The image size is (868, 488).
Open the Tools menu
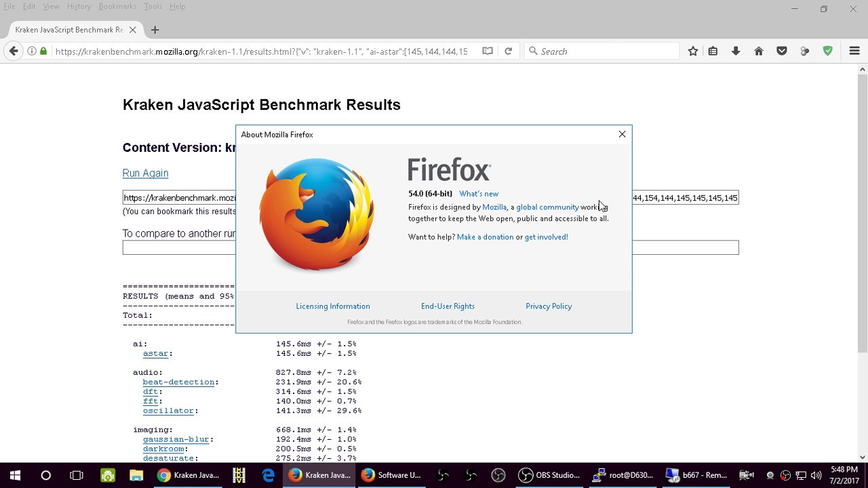pos(153,6)
